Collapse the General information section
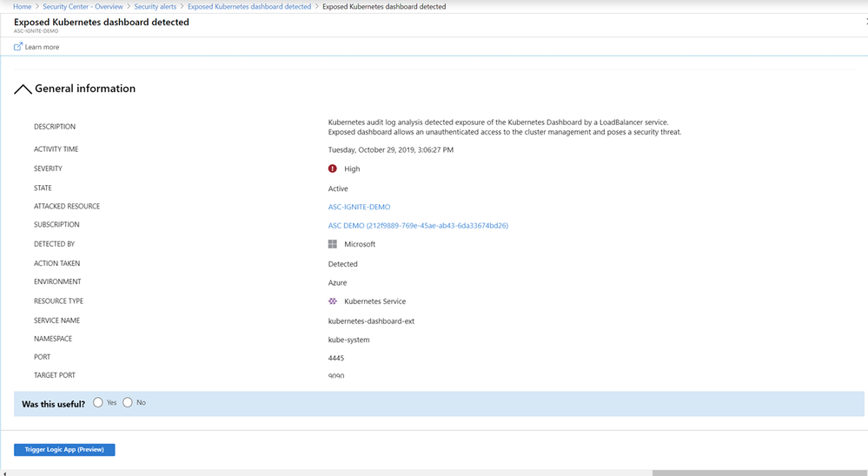Screen dimensions: 868x476 pos(23,89)
